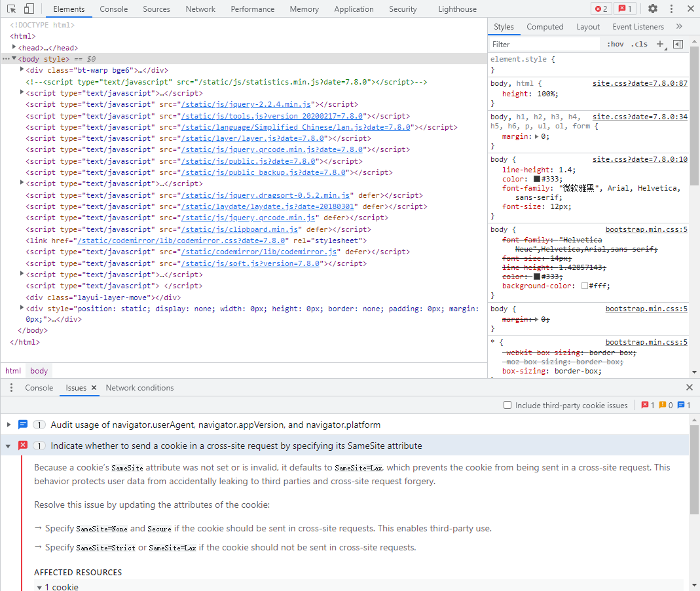
Task: Expand the div bt-warp bge6 node
Action: coord(22,69)
